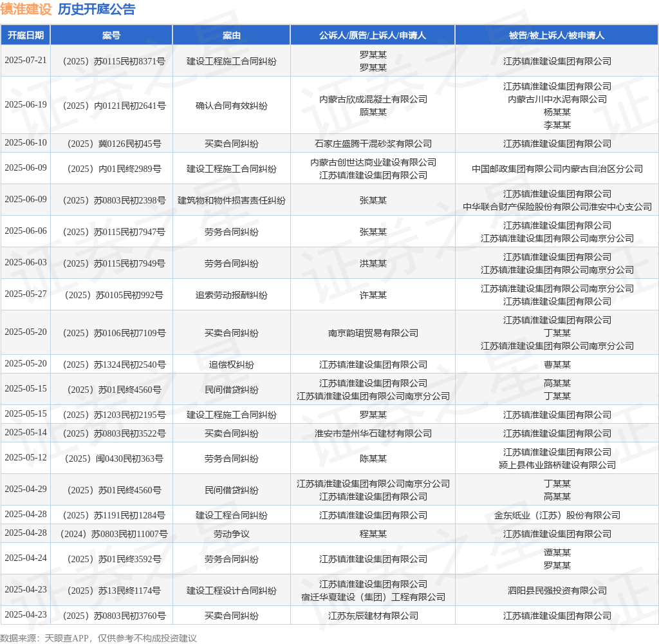Click defendant 中国邮政集团有限公司内蒙古自治区分公司

click(557, 169)
